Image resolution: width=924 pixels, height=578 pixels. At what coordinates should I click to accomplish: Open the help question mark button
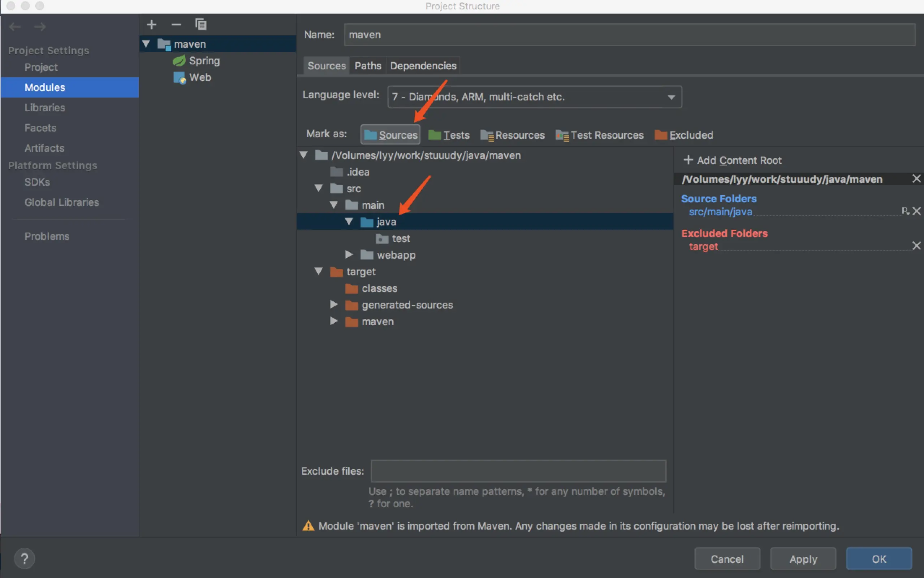click(25, 558)
